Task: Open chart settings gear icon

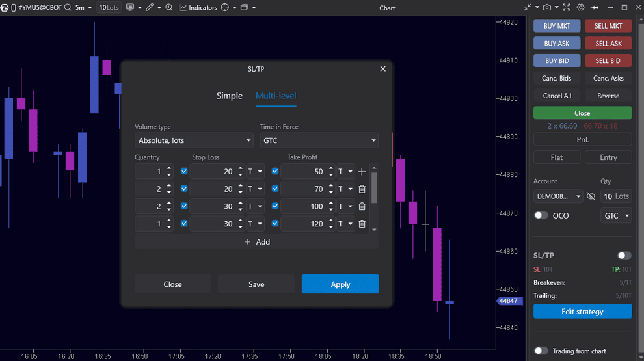Action: click(580, 7)
